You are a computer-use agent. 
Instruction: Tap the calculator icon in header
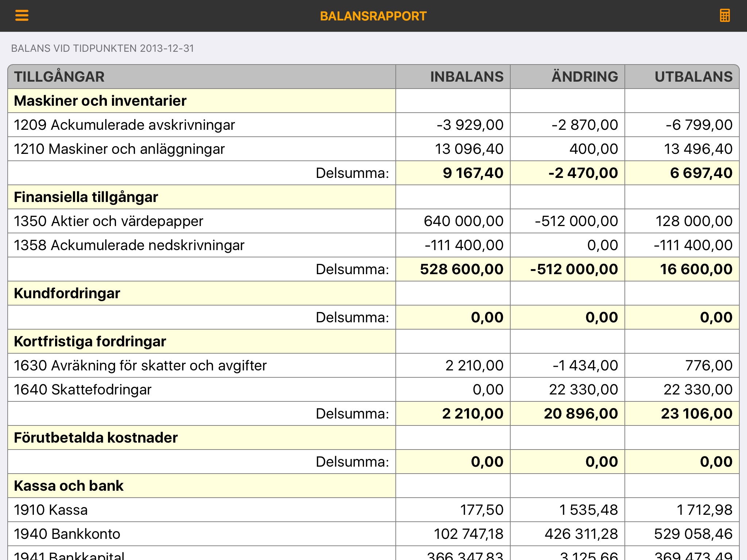coord(725,16)
